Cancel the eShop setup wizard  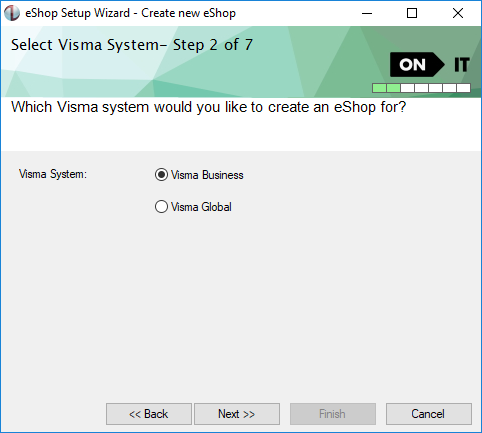tap(429, 414)
